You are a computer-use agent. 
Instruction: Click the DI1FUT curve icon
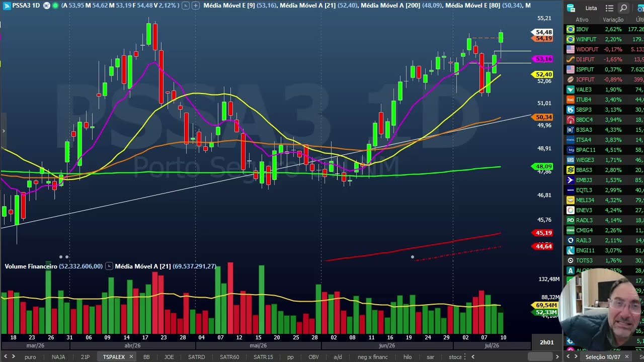click(570, 59)
